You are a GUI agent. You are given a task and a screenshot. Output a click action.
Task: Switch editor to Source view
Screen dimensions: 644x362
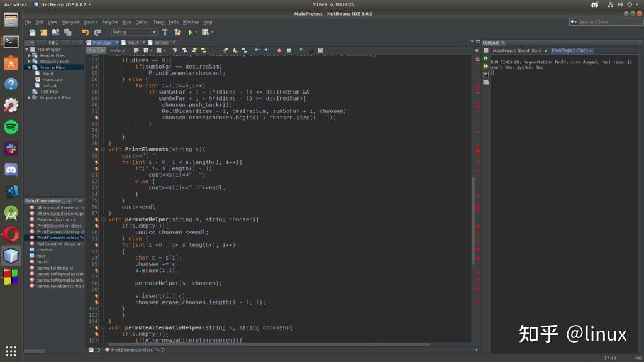96,50
